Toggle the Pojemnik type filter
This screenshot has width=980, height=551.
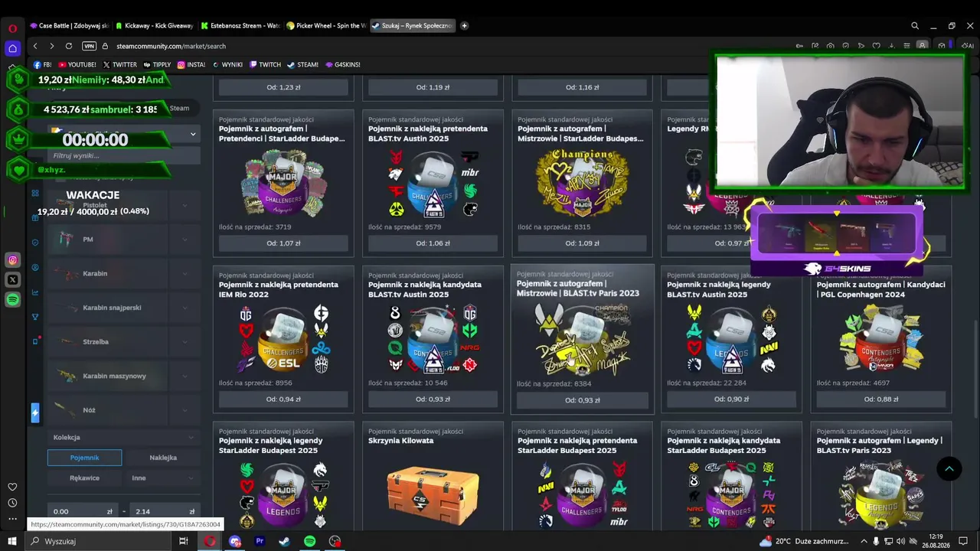[84, 458]
